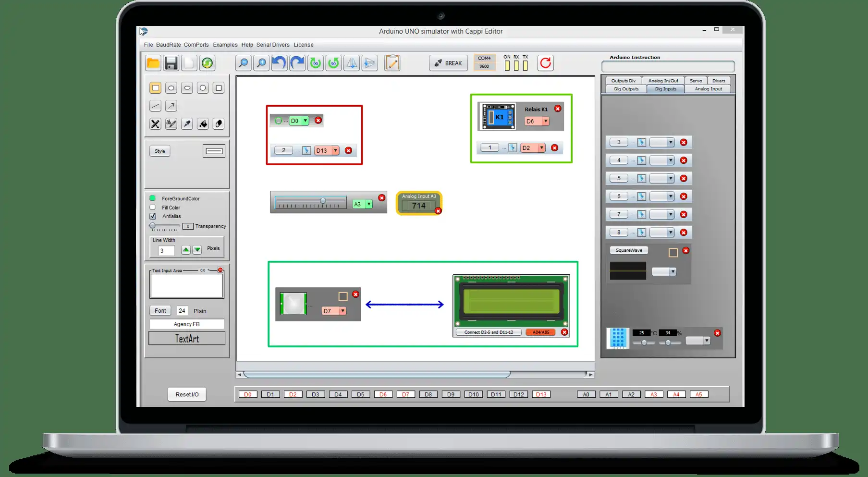Expand the D7 sensor pin dropdown
The width and height of the screenshot is (868, 477).
[342, 311]
